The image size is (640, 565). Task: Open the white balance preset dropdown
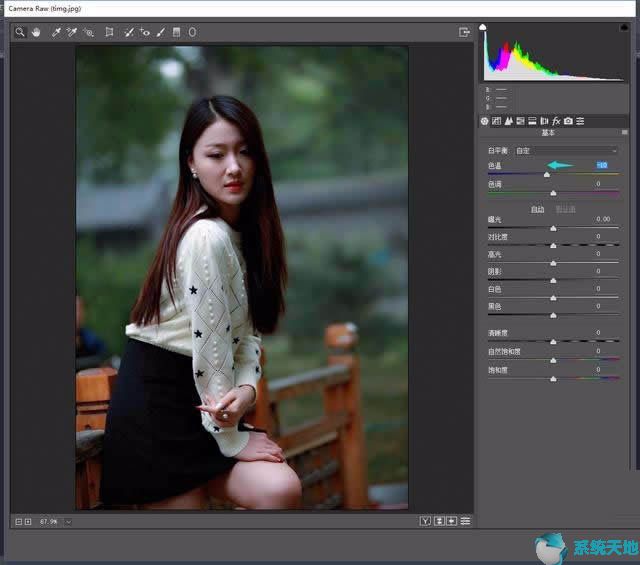(566, 151)
